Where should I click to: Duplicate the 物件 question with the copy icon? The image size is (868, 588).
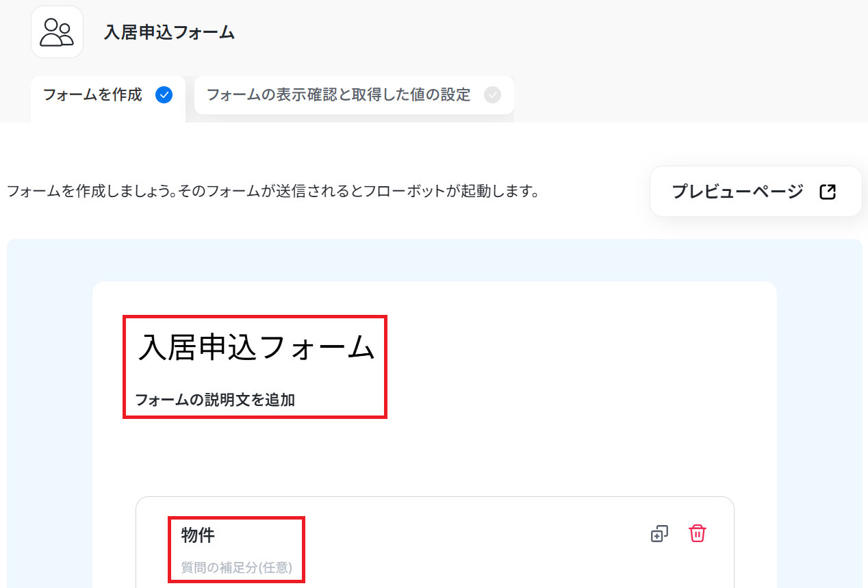[x=659, y=533]
